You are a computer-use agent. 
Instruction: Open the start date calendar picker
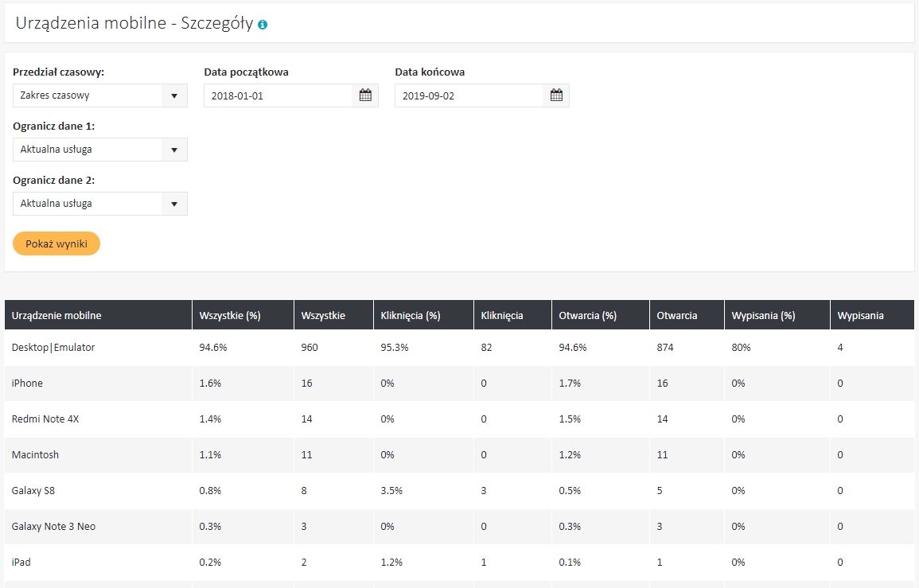click(x=365, y=95)
